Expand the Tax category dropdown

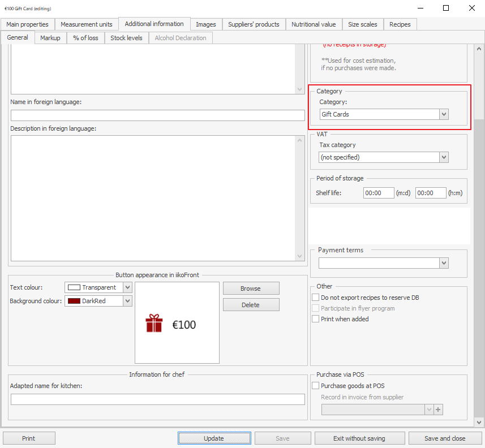(444, 157)
